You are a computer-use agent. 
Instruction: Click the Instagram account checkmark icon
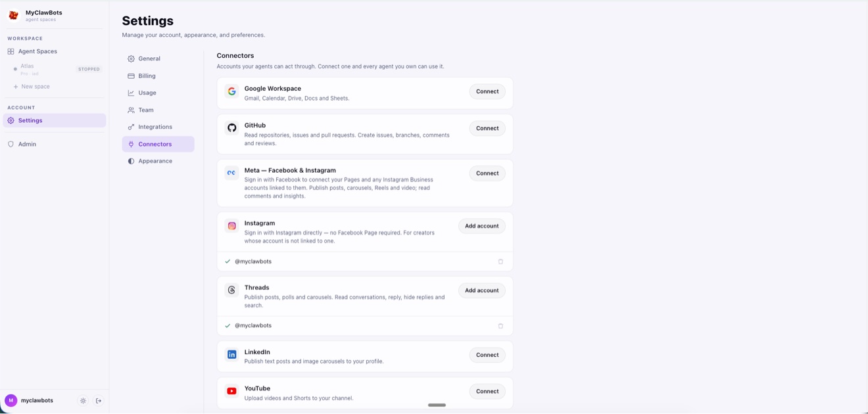coord(228,262)
